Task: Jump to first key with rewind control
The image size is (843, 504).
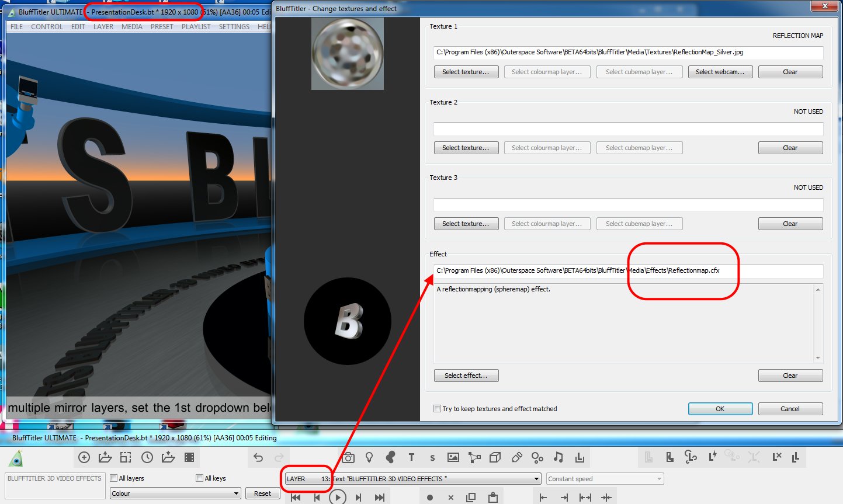Action: [296, 498]
